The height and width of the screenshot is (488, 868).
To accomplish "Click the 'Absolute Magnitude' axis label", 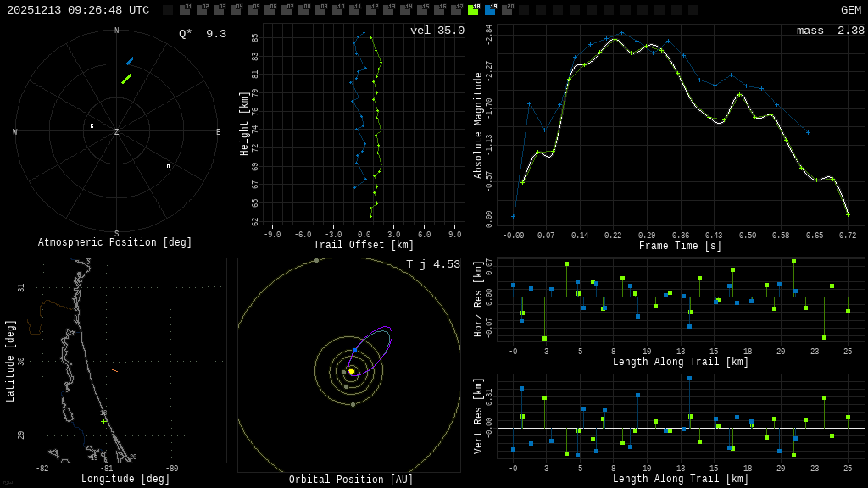I will [478, 125].
